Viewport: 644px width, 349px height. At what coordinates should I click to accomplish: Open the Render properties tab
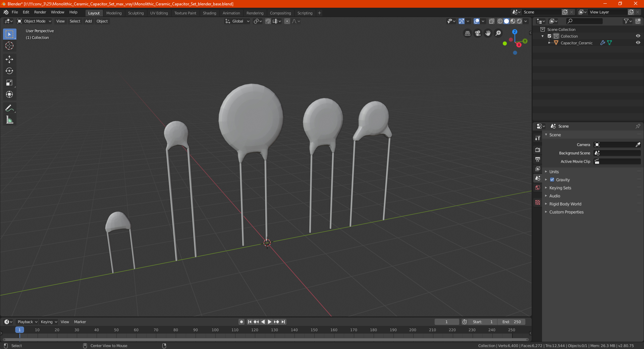click(538, 150)
